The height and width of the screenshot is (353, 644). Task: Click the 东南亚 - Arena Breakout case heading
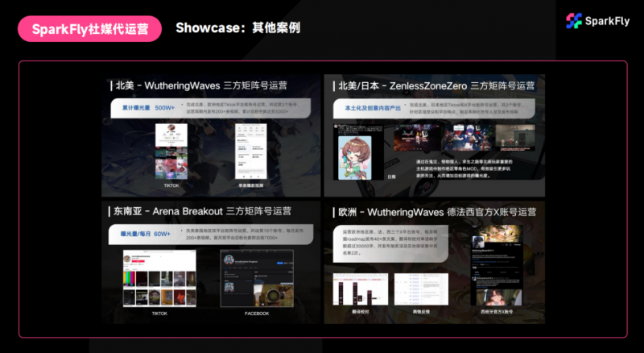pyautogui.click(x=204, y=211)
